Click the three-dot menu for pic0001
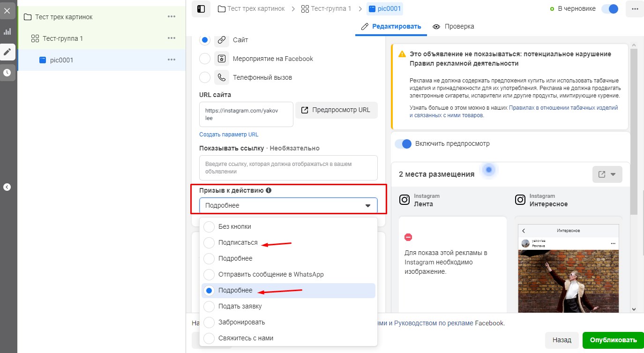The image size is (644, 353). (x=172, y=60)
